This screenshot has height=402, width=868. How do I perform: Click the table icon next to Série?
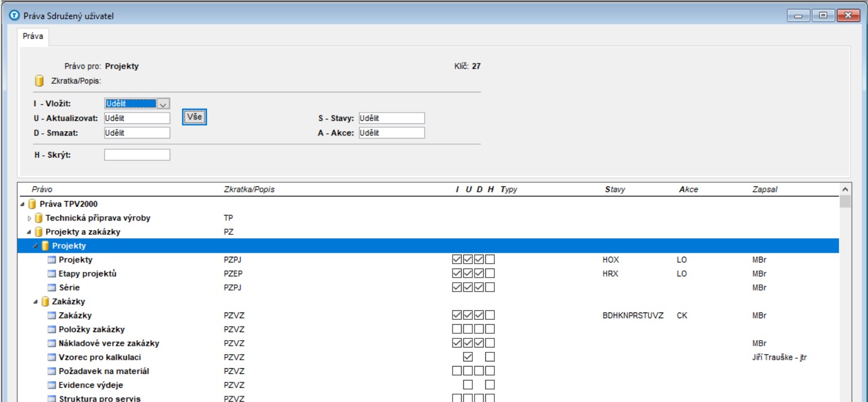point(52,288)
